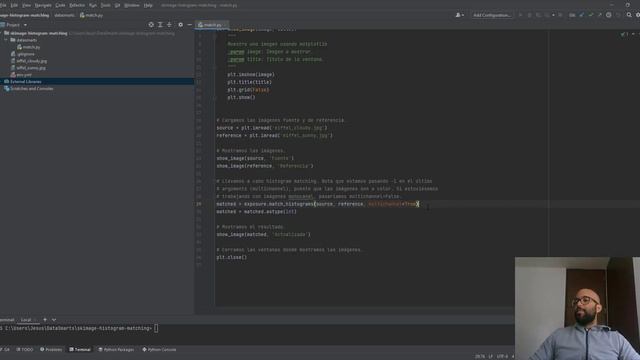The image size is (640, 360).
Task: Add a new terminal session tab
Action: [45, 320]
